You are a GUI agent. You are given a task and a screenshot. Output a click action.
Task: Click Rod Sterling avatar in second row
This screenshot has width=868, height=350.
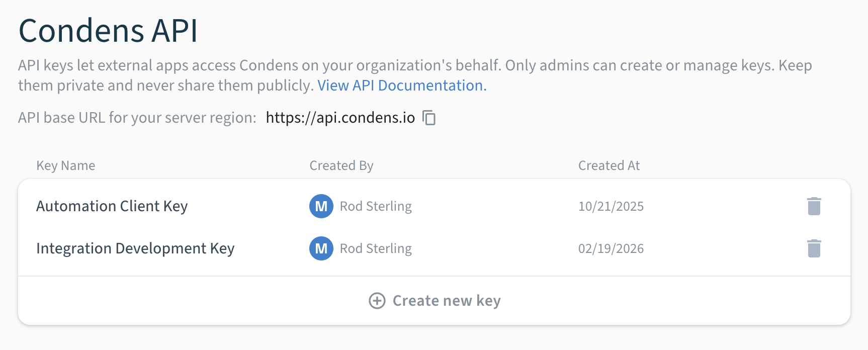[x=321, y=248]
